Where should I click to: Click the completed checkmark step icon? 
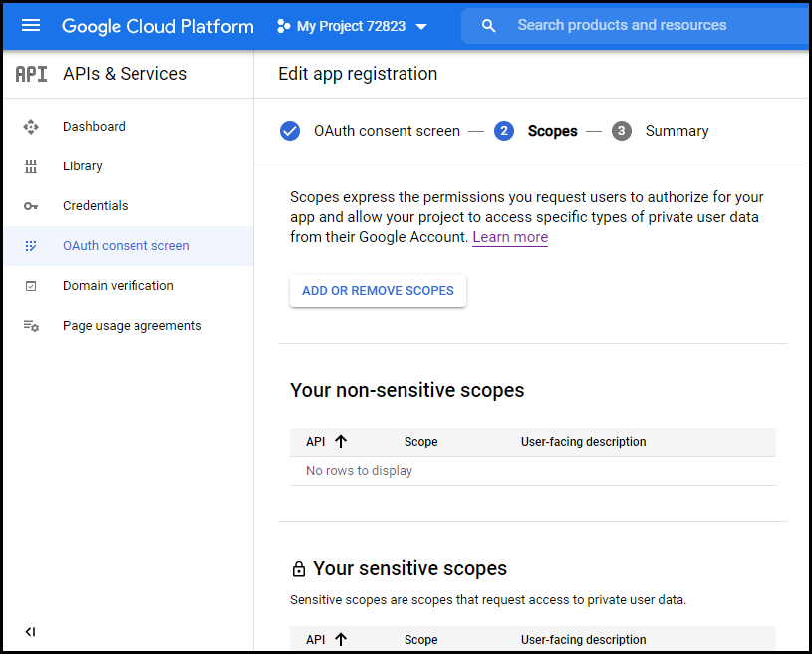pyautogui.click(x=290, y=131)
